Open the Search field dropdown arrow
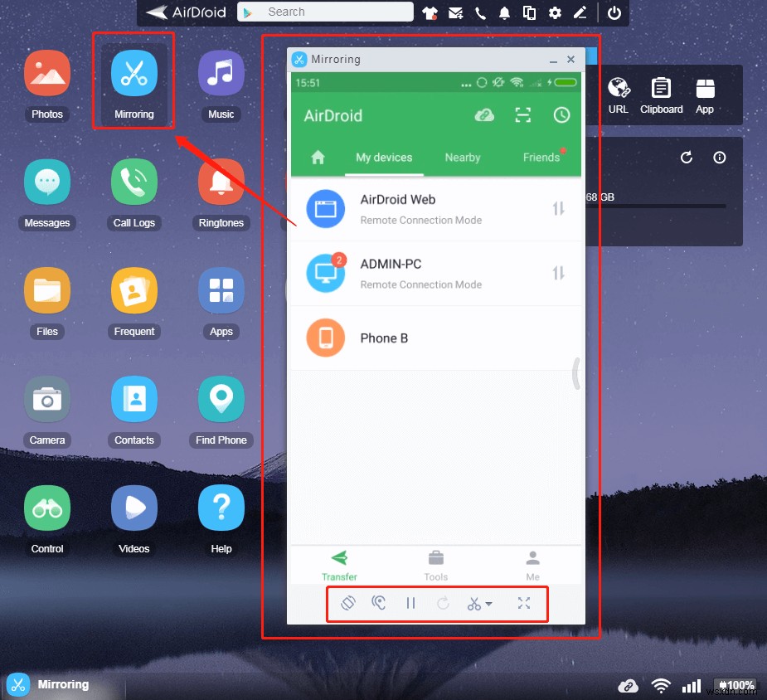 (x=246, y=12)
